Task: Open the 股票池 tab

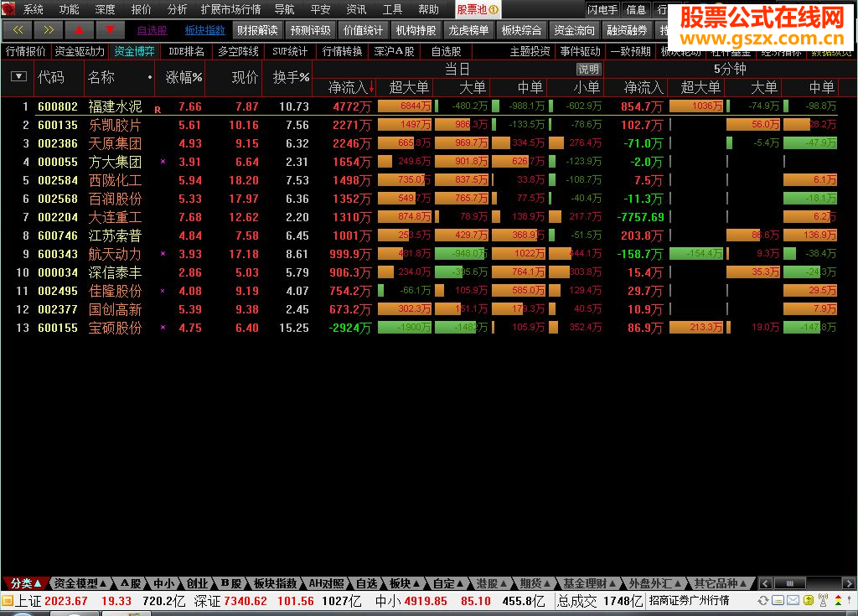Action: tap(478, 10)
